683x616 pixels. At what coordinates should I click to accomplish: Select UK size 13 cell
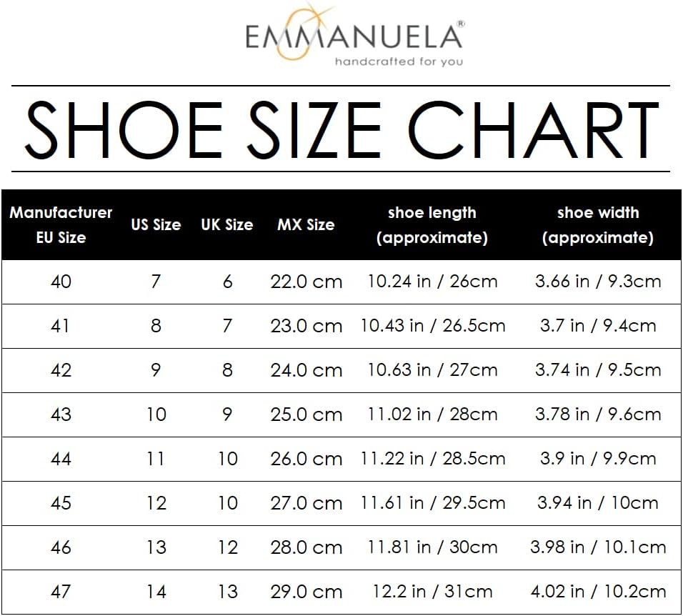[x=228, y=592]
